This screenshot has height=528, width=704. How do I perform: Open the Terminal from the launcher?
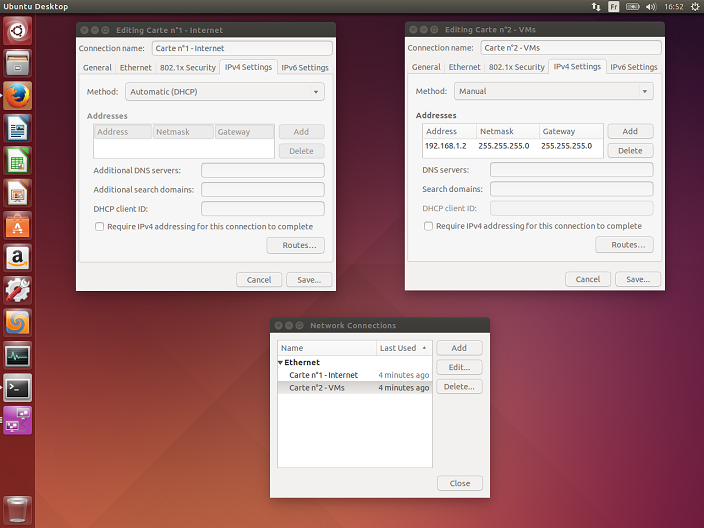point(18,388)
